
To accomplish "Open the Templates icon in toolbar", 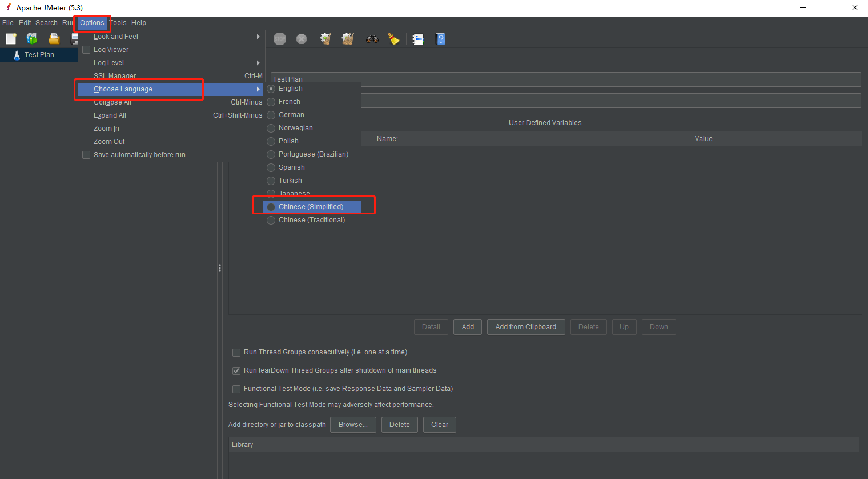I will click(32, 38).
